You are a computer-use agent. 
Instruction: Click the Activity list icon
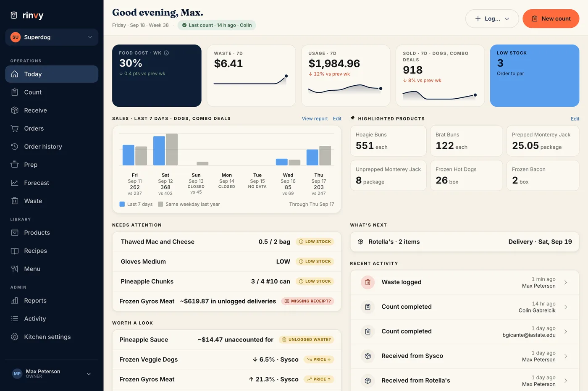[x=15, y=319]
